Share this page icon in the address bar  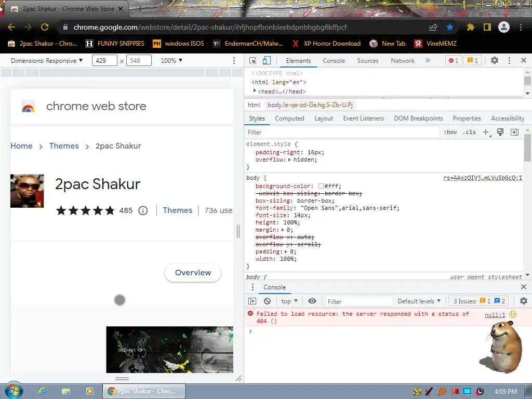coord(433,27)
